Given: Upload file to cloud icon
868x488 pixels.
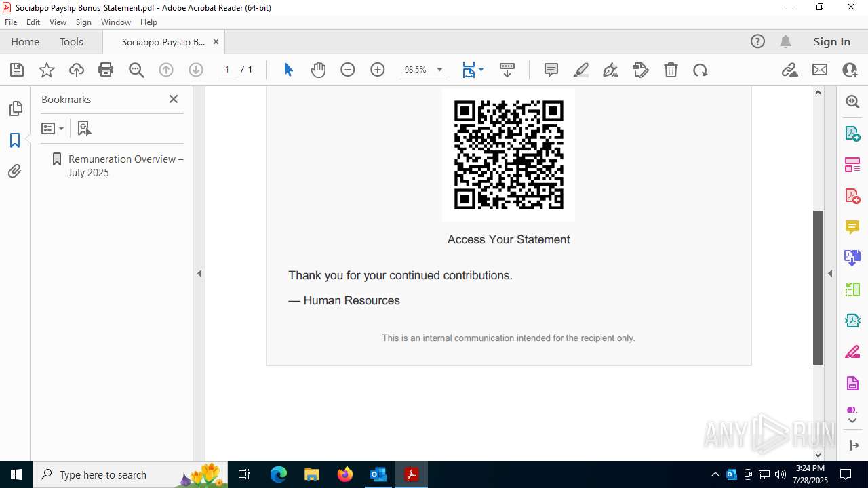Looking at the screenshot, I should pos(77,70).
